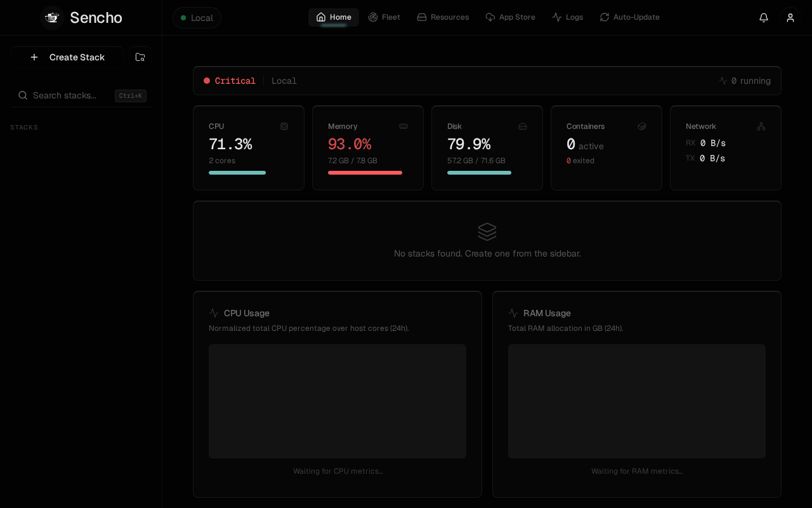Click the Local label in status bar

click(x=284, y=81)
